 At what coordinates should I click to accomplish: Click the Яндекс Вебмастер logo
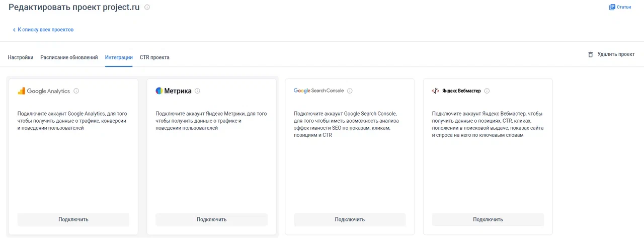(x=456, y=91)
